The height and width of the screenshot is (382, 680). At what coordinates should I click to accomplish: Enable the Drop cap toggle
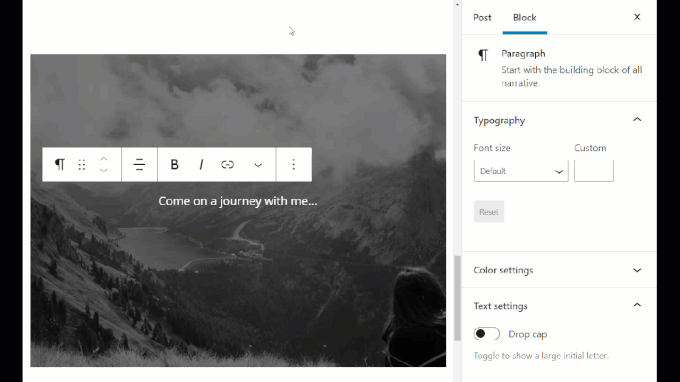click(487, 334)
